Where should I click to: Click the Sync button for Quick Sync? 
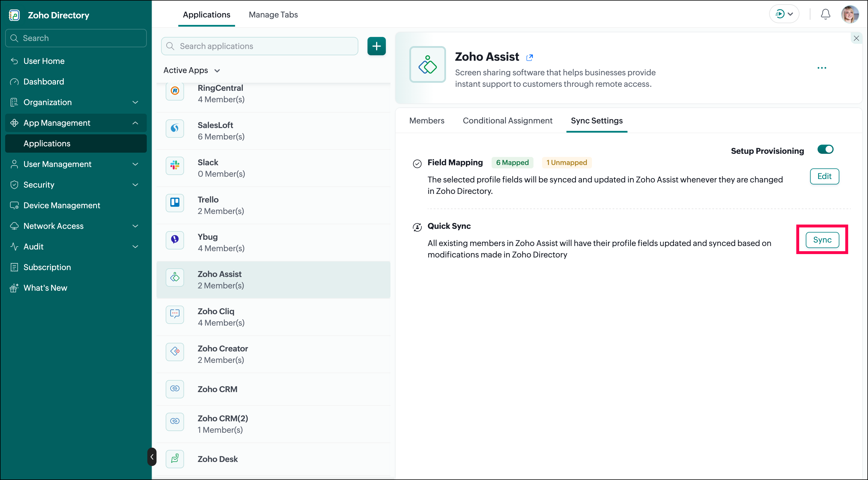(822, 240)
